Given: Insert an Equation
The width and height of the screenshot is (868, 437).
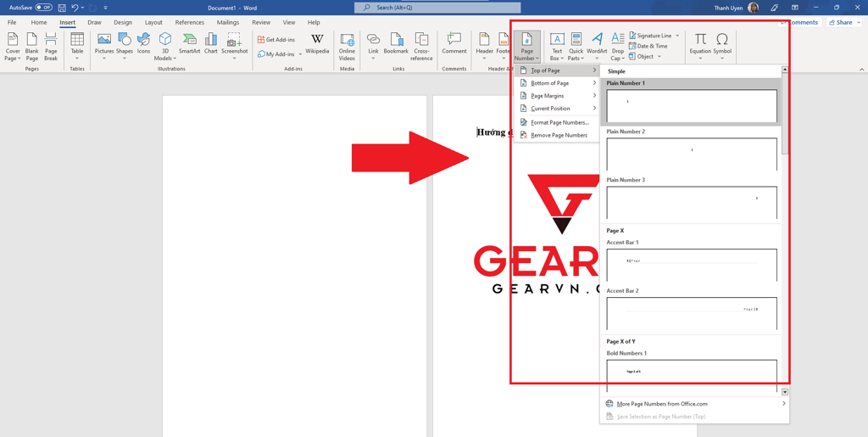Looking at the screenshot, I should (x=700, y=47).
